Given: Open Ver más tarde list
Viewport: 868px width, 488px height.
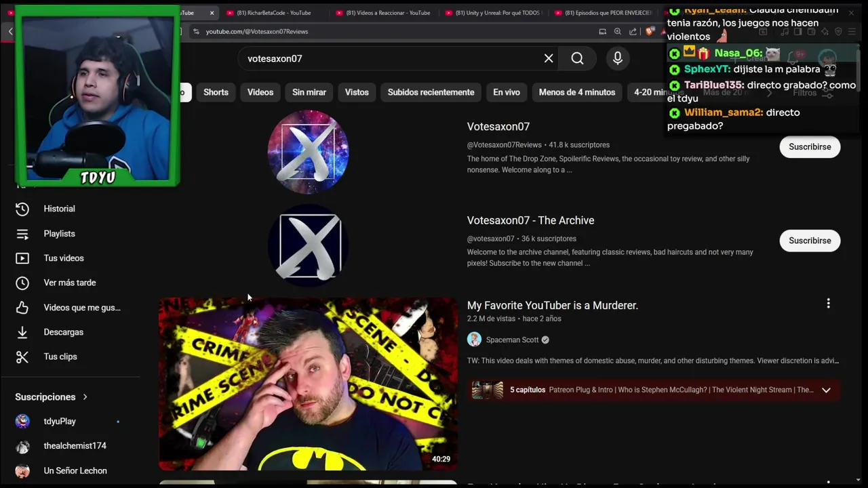Looking at the screenshot, I should click(x=69, y=283).
